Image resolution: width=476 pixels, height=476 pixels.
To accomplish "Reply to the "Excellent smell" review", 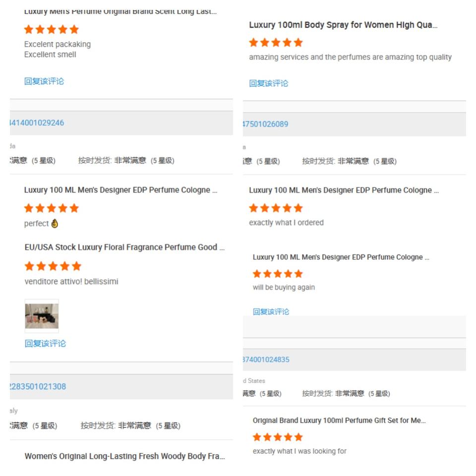I will click(x=44, y=81).
